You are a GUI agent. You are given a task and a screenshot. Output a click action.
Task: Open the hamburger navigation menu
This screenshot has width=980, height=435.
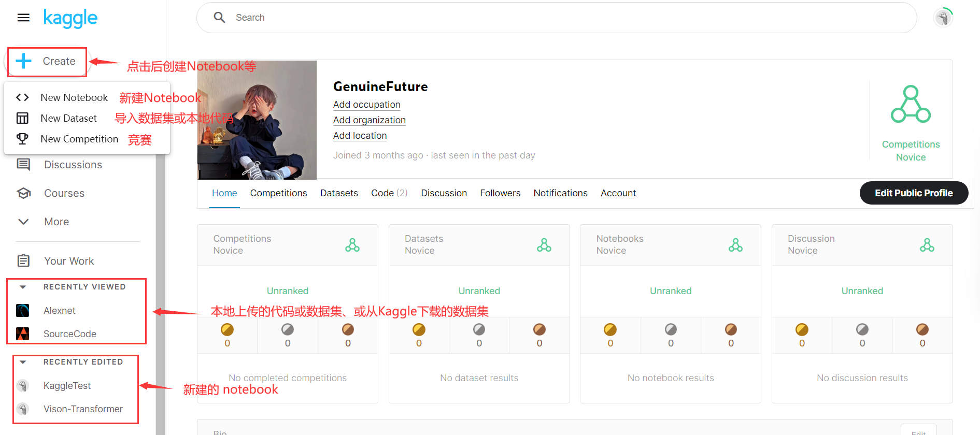coord(23,18)
